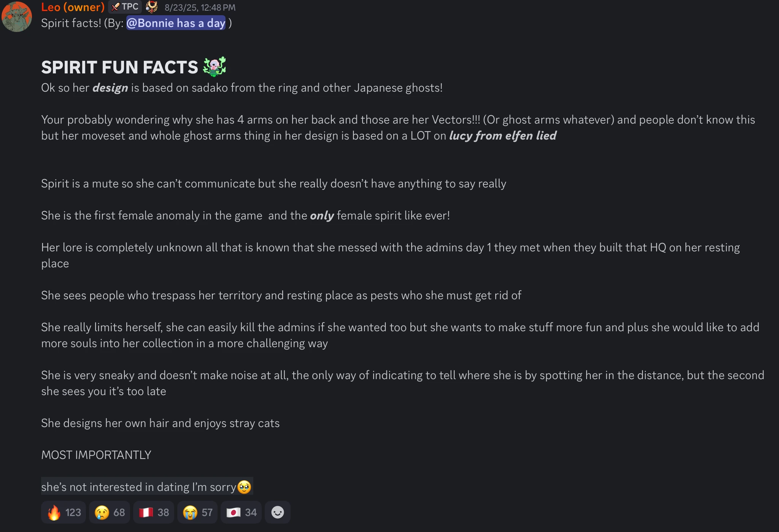Click the bold italic word only
779x532 pixels.
point(322,216)
